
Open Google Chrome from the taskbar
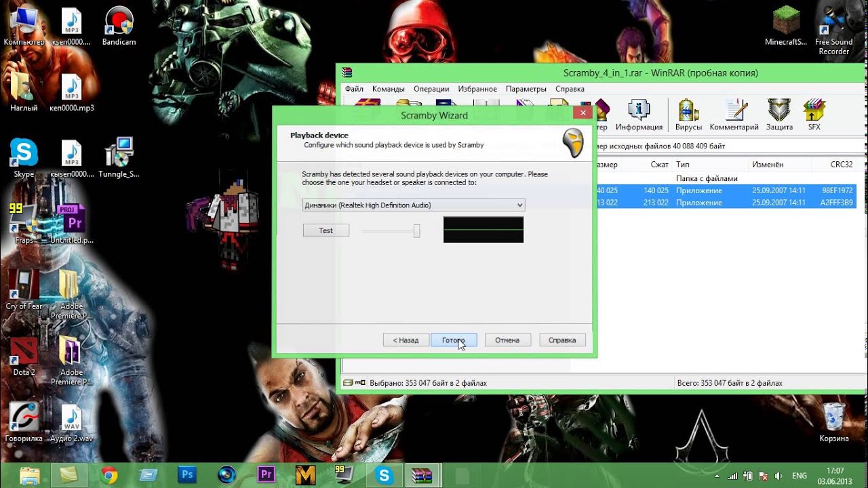[x=108, y=475]
